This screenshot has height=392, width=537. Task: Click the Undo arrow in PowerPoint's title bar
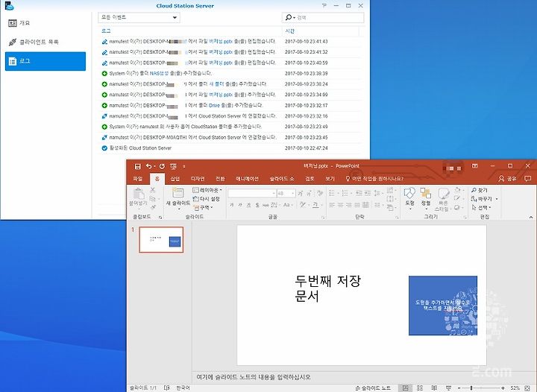tap(148, 166)
